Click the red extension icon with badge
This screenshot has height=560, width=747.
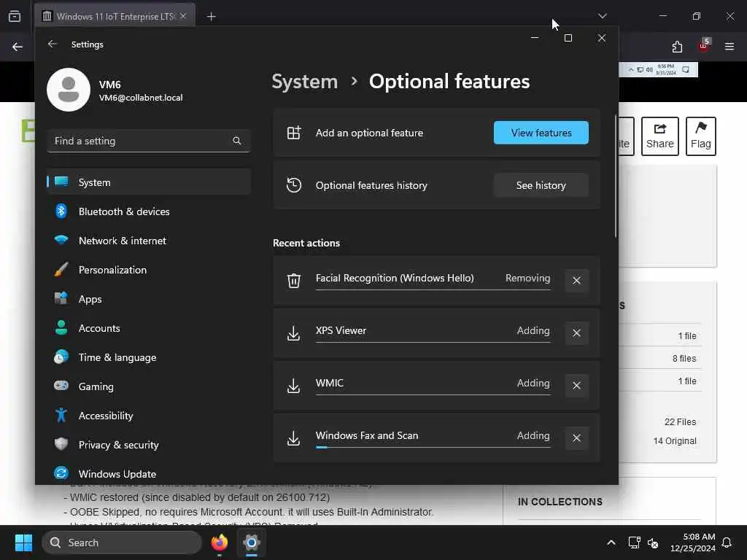(704, 46)
